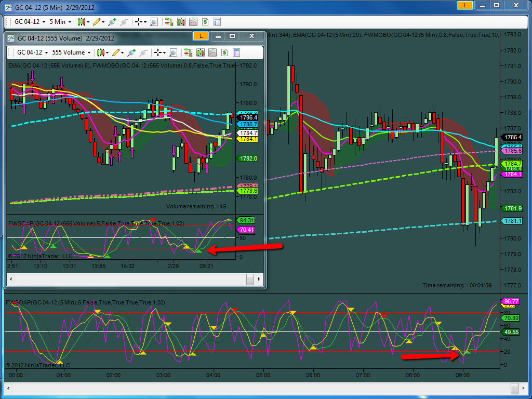Open chart style candlestick dropdown in 555 Volume toolbar
532x399 pixels.
102,52
